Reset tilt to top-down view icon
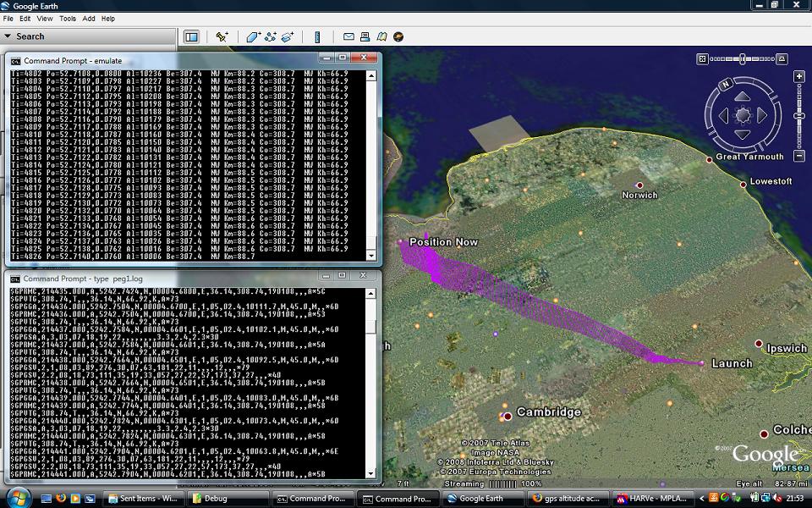The image size is (812, 508). [702, 59]
